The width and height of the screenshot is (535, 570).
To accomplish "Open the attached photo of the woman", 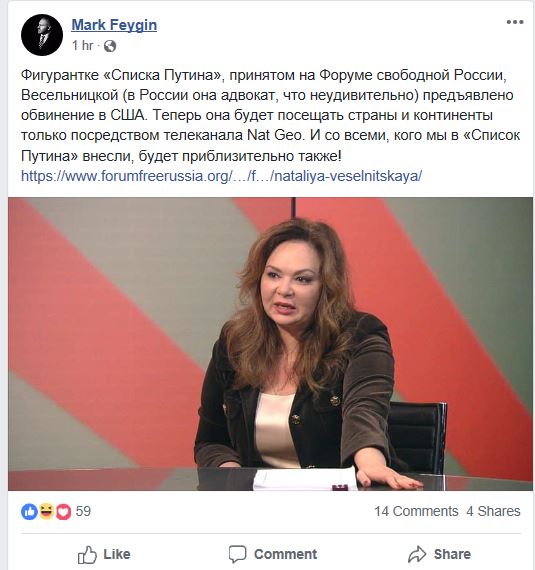I will (x=270, y=344).
